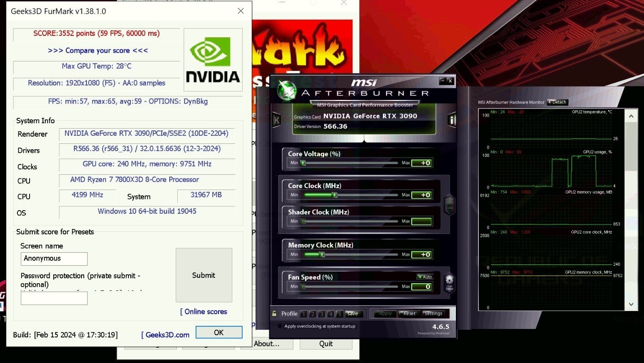Click the Fan Speed slider handle

(x=303, y=286)
